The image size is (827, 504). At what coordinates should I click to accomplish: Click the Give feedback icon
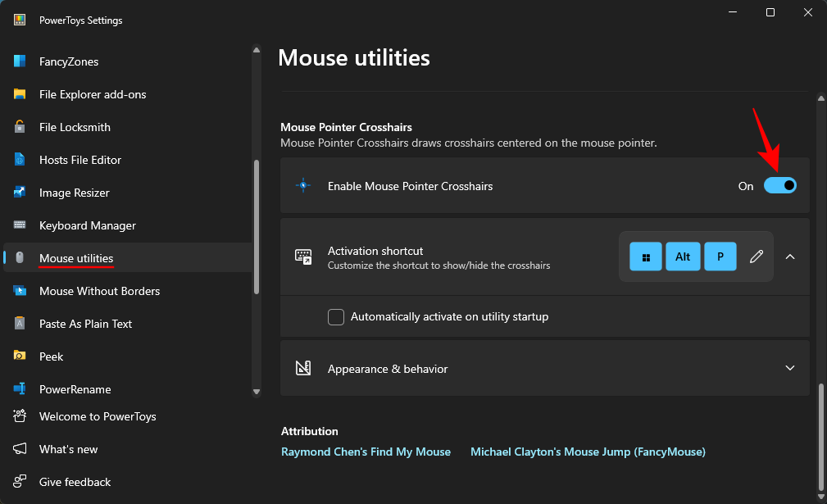tap(20, 481)
